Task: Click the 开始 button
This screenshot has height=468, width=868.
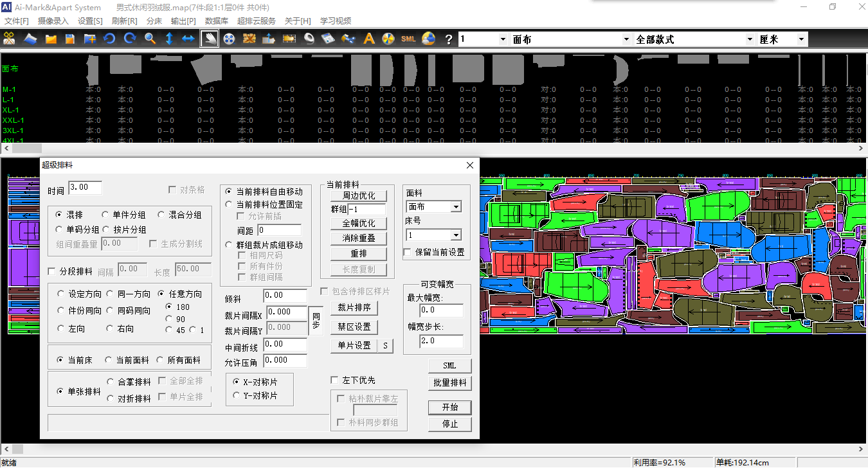Action: [x=449, y=408]
